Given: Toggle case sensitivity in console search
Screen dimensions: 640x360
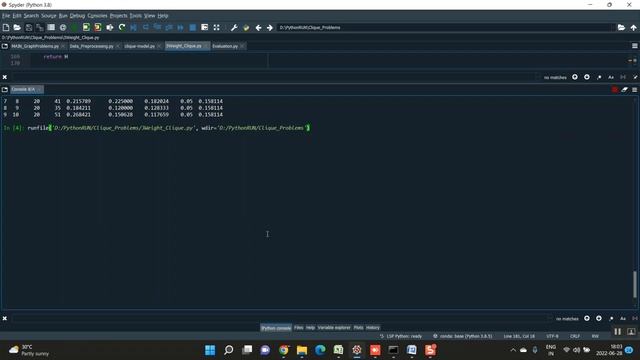Looking at the screenshot, I should pos(623,318).
